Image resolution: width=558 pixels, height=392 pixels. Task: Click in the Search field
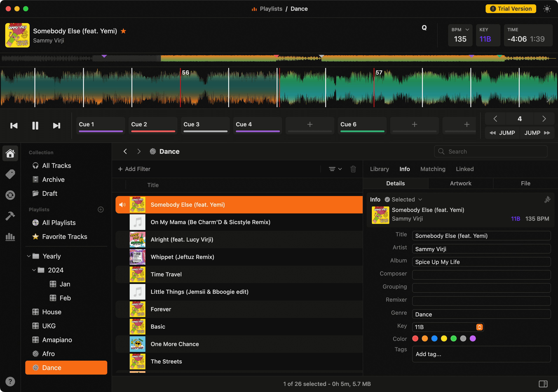point(491,152)
